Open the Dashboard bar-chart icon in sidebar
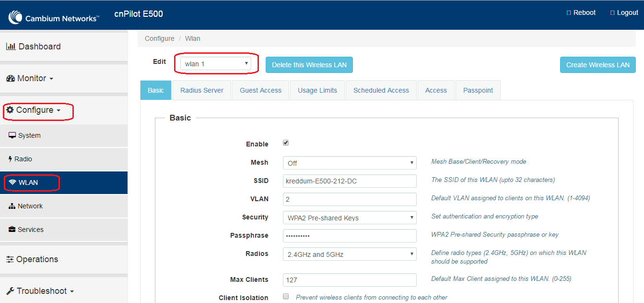The width and height of the screenshot is (644, 303). pos(11,47)
